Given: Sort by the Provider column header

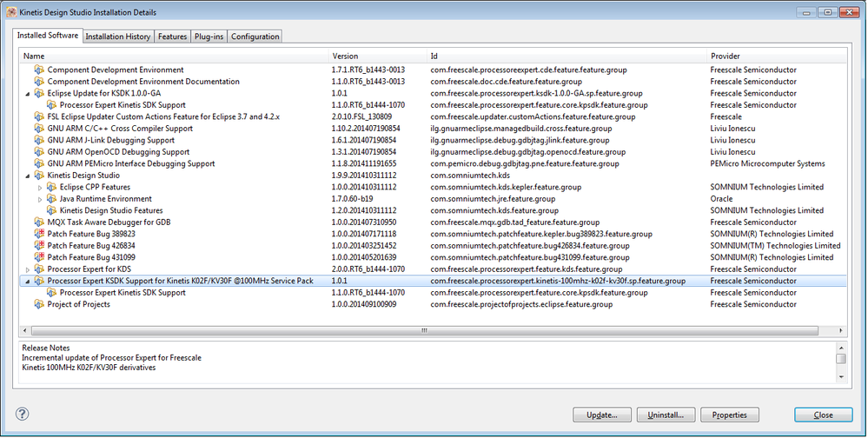Looking at the screenshot, I should (777, 56).
